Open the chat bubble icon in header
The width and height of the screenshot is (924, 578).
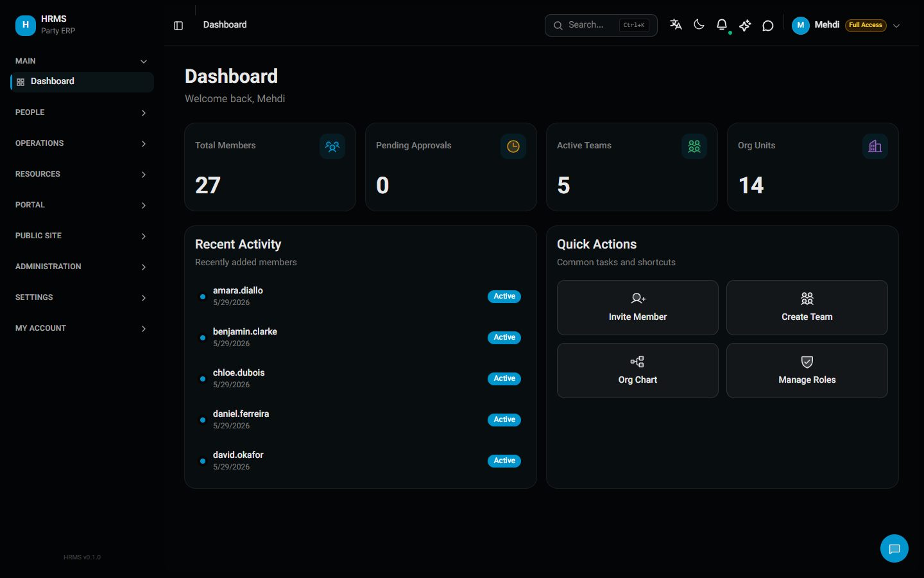pyautogui.click(x=767, y=25)
